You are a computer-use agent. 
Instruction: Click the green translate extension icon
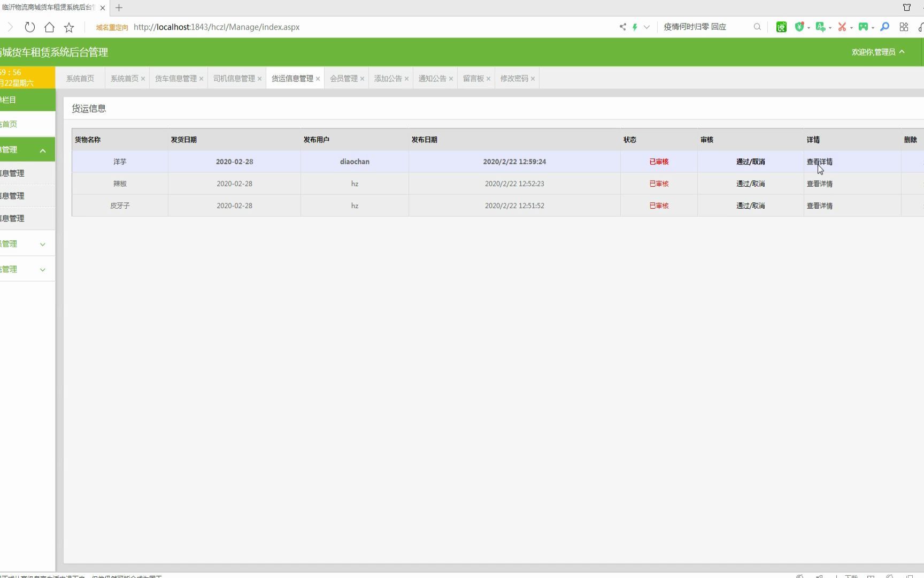(820, 27)
